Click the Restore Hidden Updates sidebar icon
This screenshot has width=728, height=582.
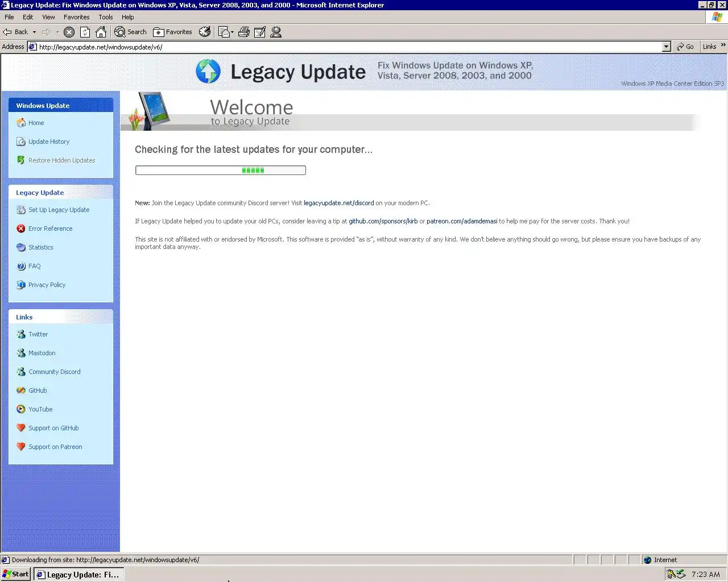tap(21, 160)
